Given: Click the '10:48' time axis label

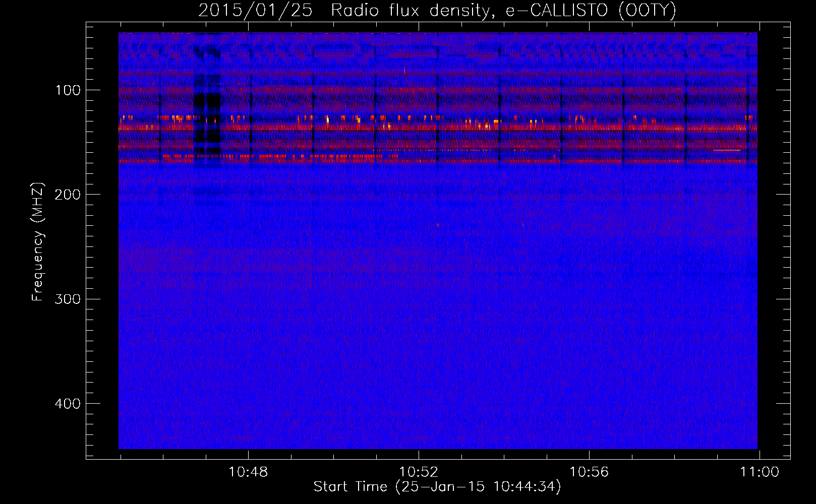Looking at the screenshot, I should click(248, 472).
